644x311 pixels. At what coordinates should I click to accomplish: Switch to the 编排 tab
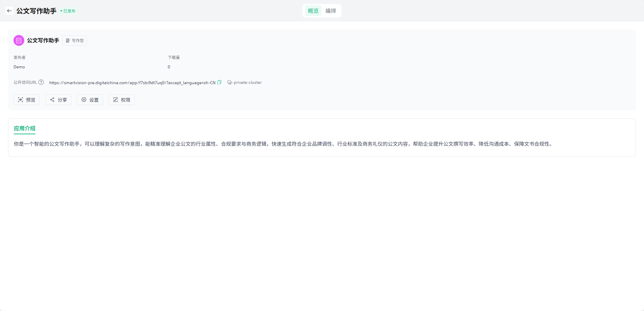click(330, 11)
